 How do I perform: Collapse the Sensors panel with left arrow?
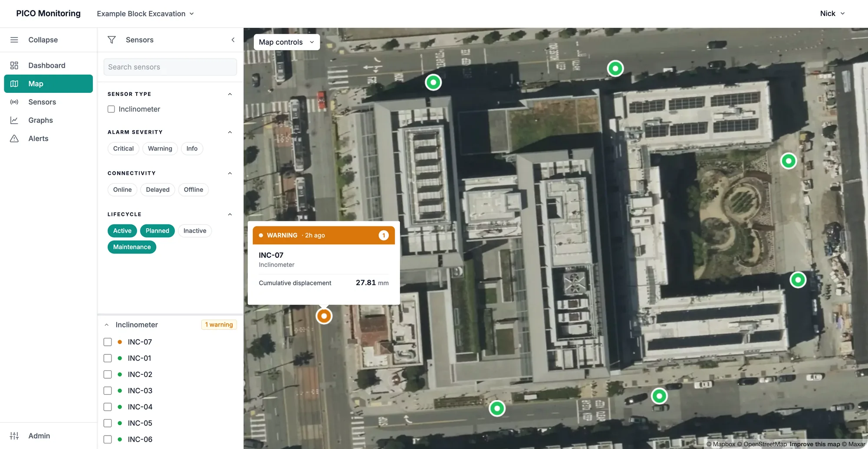pyautogui.click(x=233, y=40)
